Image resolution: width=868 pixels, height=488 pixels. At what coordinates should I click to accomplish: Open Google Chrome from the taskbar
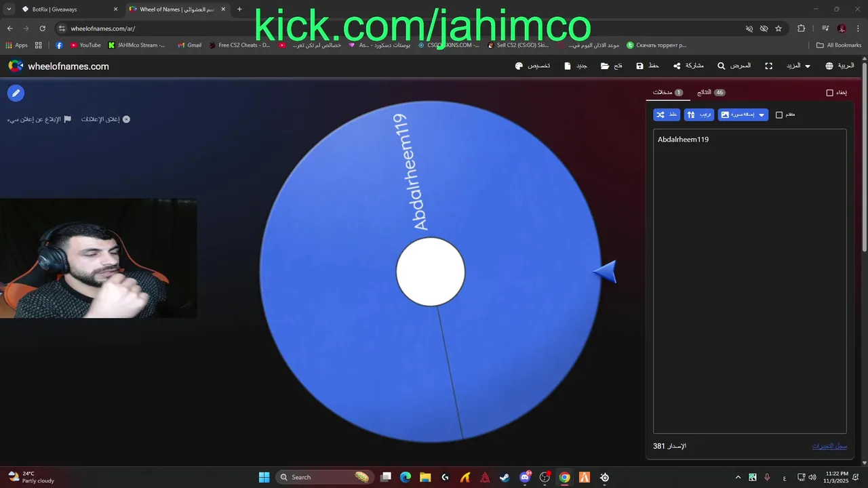pyautogui.click(x=564, y=477)
